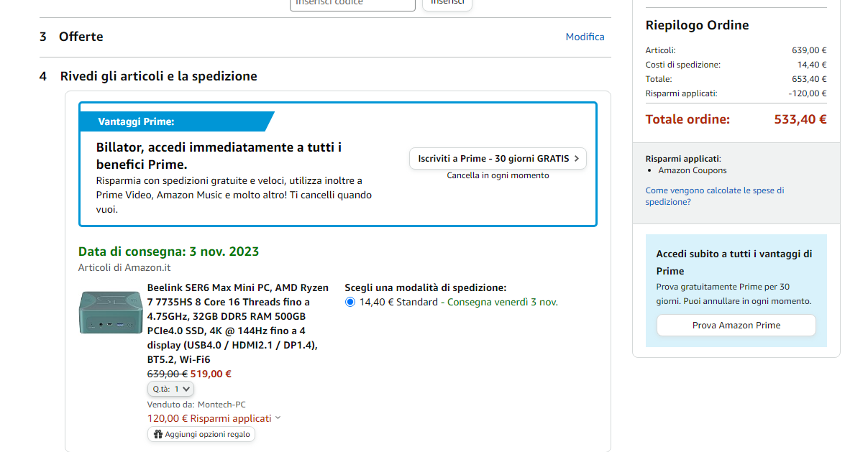Click the Beelink mini PC product thumbnail

pyautogui.click(x=111, y=313)
